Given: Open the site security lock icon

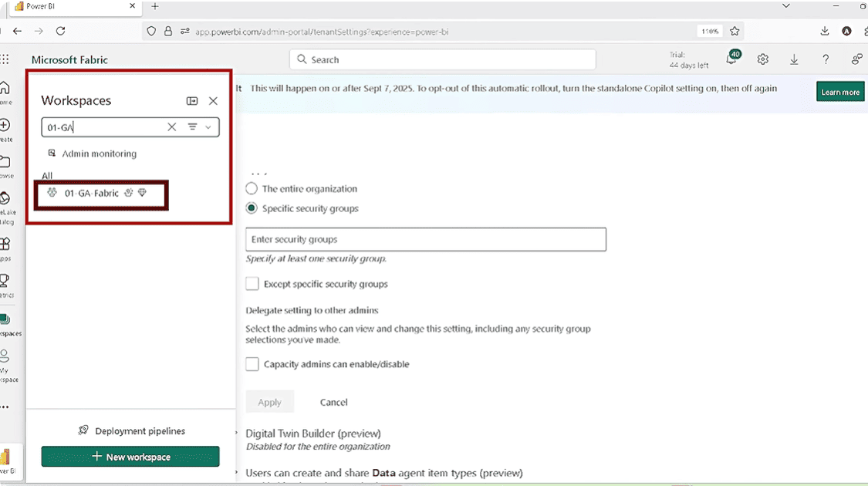Looking at the screenshot, I should point(168,32).
